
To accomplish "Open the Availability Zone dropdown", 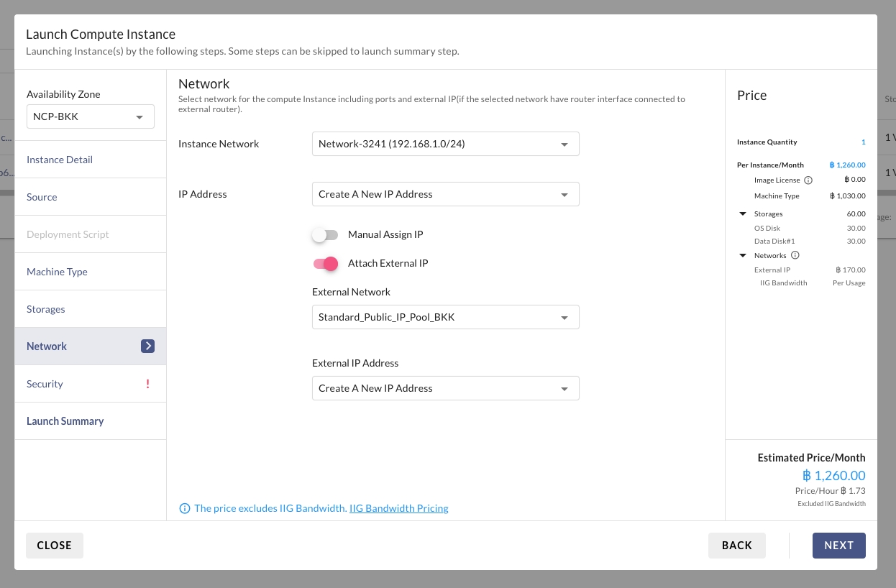I will [x=91, y=116].
